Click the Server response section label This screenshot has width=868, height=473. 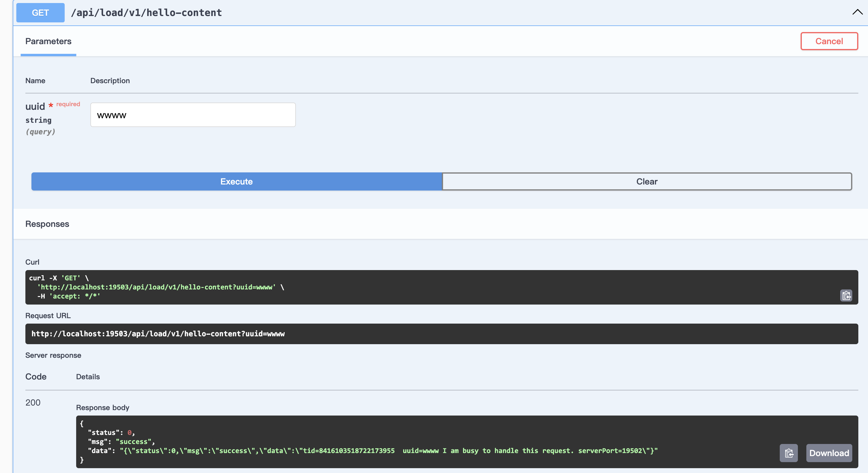(x=53, y=355)
